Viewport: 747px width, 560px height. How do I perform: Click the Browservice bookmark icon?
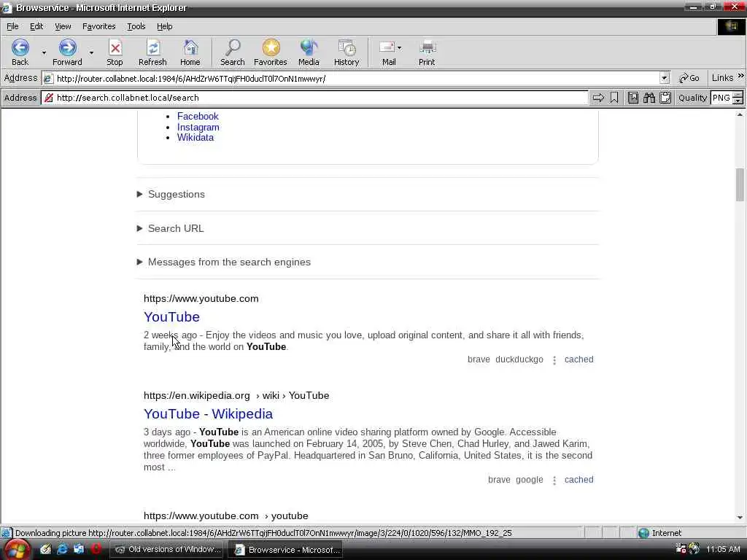(614, 98)
